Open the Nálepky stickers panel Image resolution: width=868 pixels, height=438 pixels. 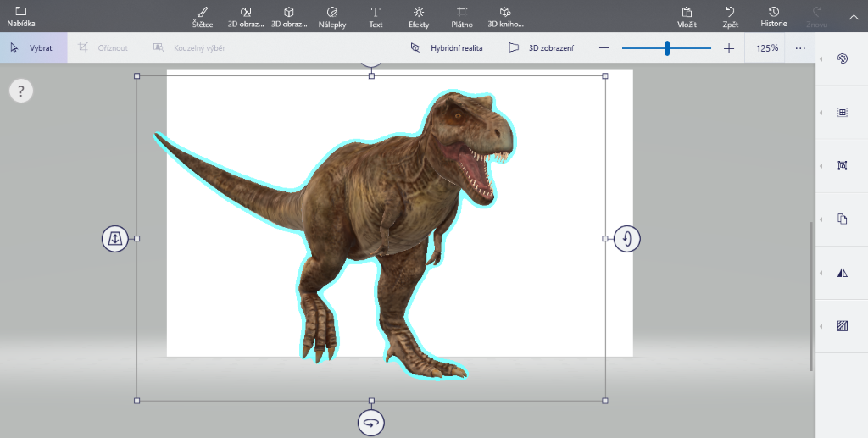pyautogui.click(x=331, y=16)
